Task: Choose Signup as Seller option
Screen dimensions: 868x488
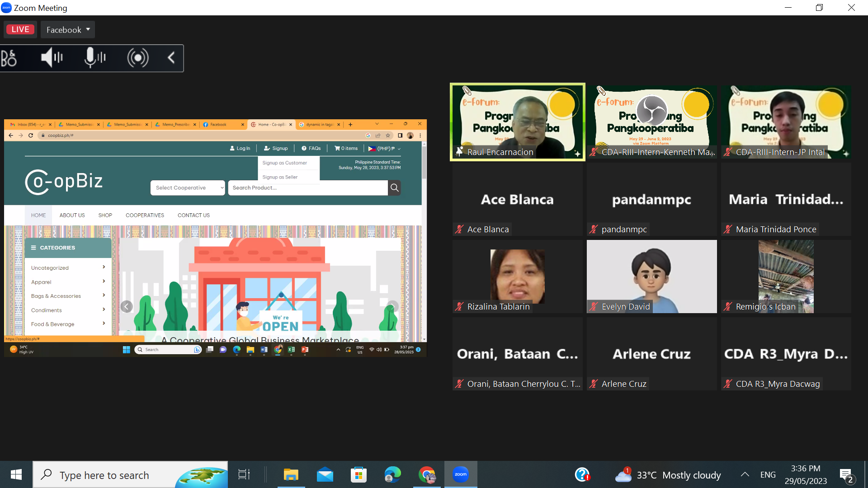Action: 280,177
